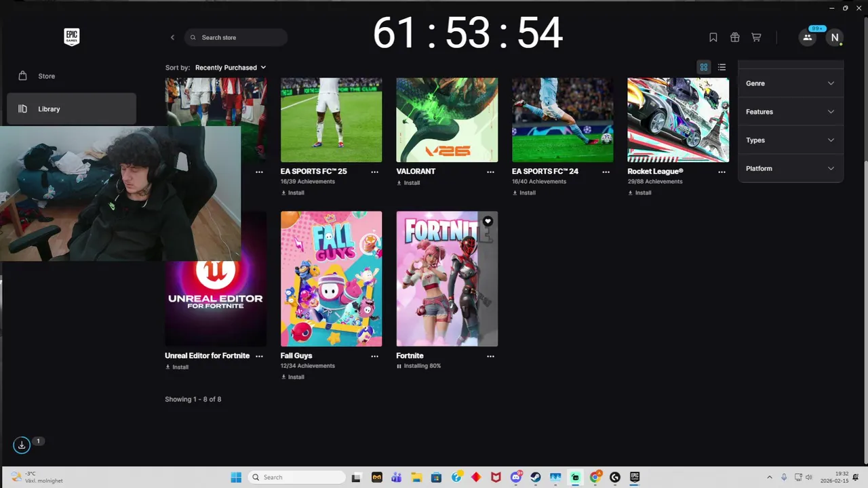Open File Explorer from the taskbar
Screen dimensions: 868x488
point(416,477)
